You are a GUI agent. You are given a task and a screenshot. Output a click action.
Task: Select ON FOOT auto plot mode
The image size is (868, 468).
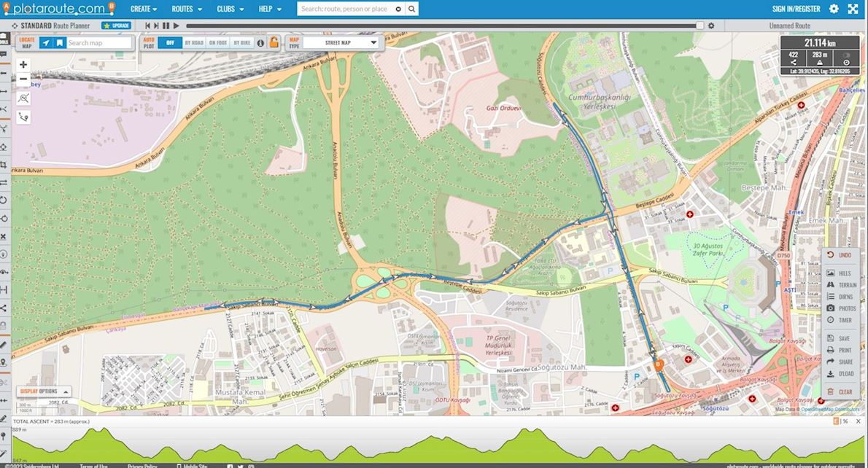click(218, 42)
